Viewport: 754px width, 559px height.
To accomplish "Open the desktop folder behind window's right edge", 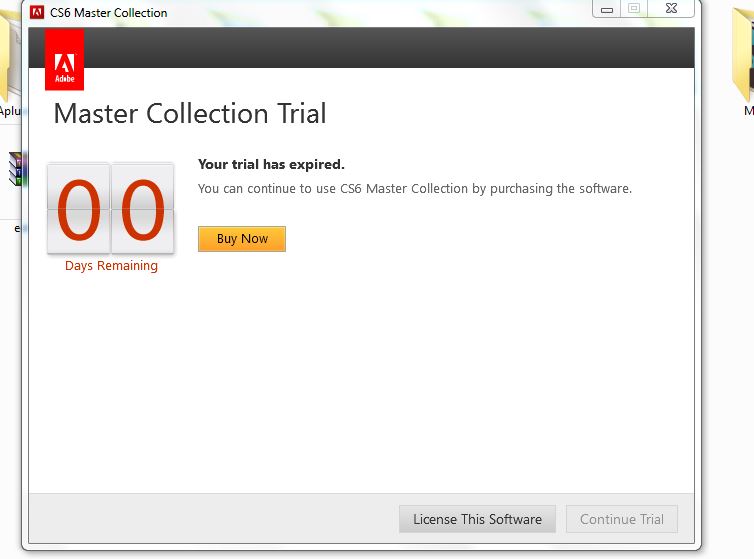I will point(743,55).
